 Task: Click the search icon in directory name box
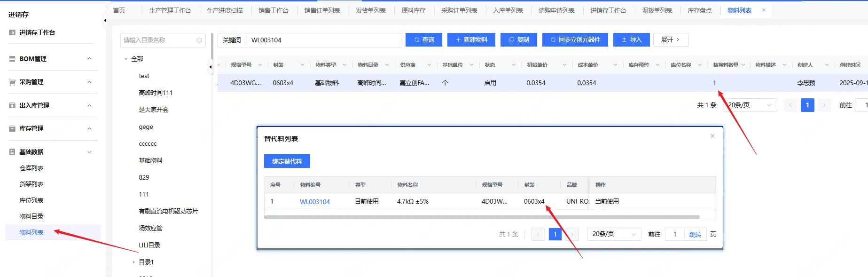tap(199, 40)
